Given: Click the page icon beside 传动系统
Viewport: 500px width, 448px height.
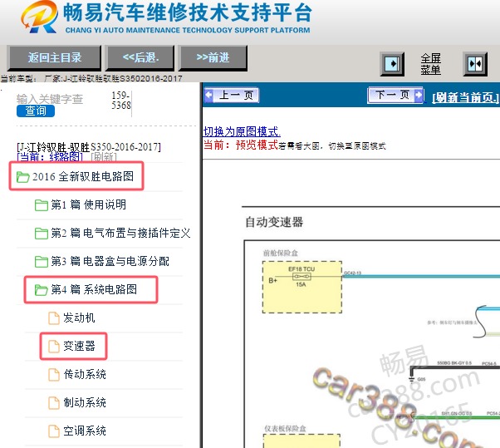Looking at the screenshot, I should [54, 375].
